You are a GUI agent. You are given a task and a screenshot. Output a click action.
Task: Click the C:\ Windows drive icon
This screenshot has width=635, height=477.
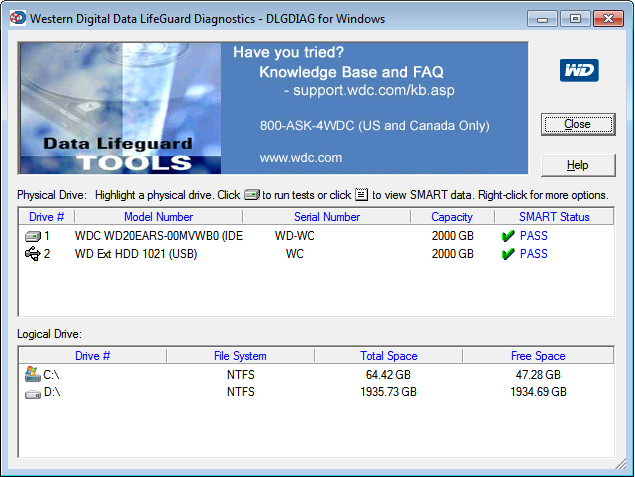pos(32,374)
